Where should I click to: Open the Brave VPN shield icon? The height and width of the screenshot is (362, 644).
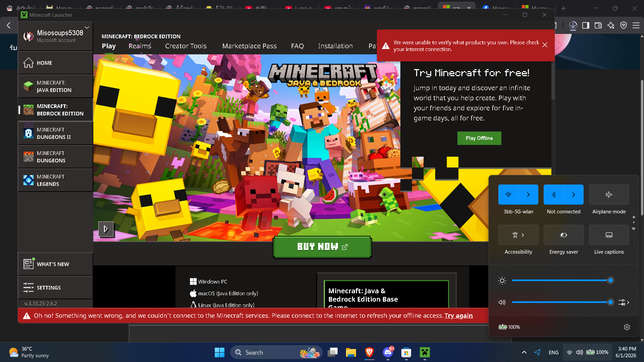[624, 25]
